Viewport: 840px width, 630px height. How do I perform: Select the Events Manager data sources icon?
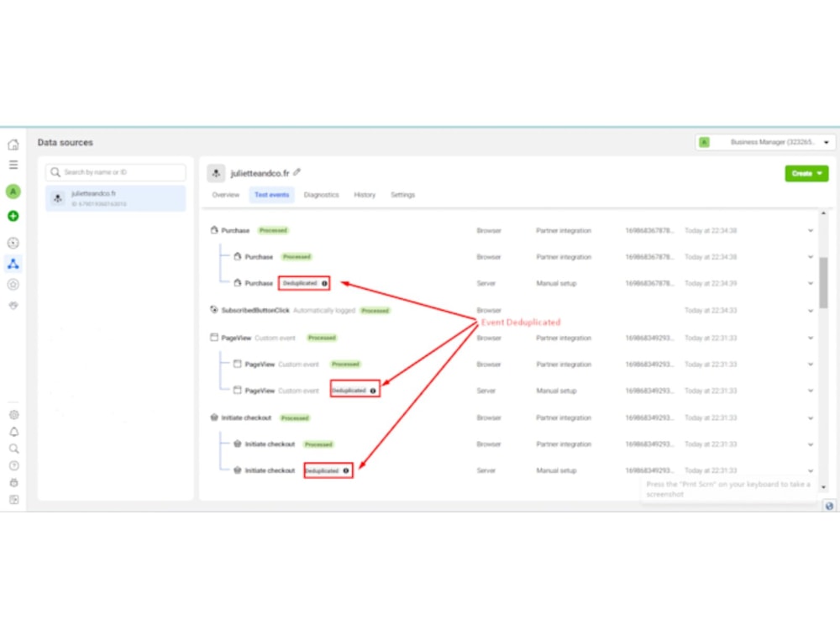point(13,263)
